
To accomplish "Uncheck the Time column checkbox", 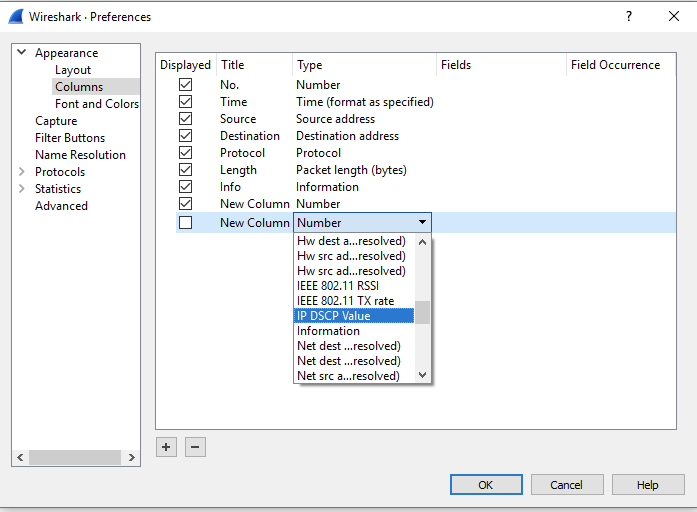I will tap(185, 102).
